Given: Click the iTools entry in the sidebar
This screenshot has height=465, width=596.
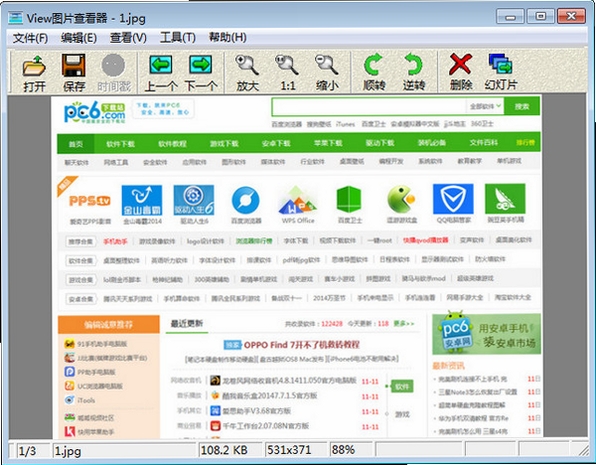Looking at the screenshot, I should pos(86,400).
